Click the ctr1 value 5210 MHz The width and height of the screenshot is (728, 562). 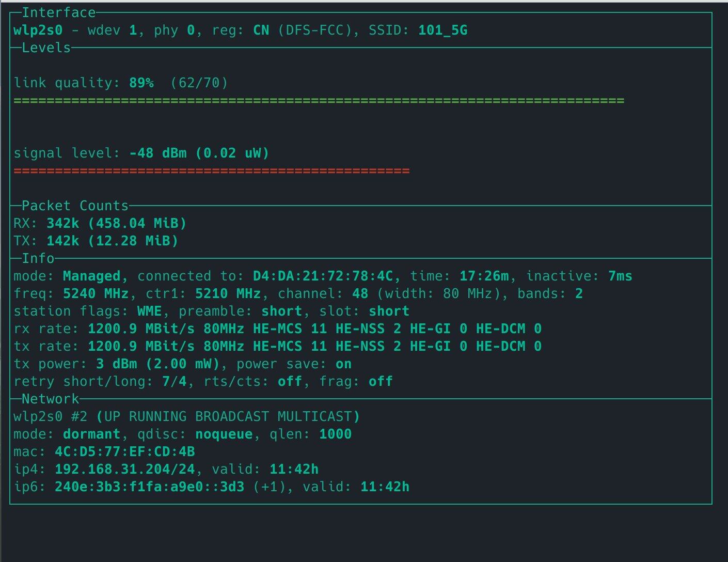pos(228,293)
